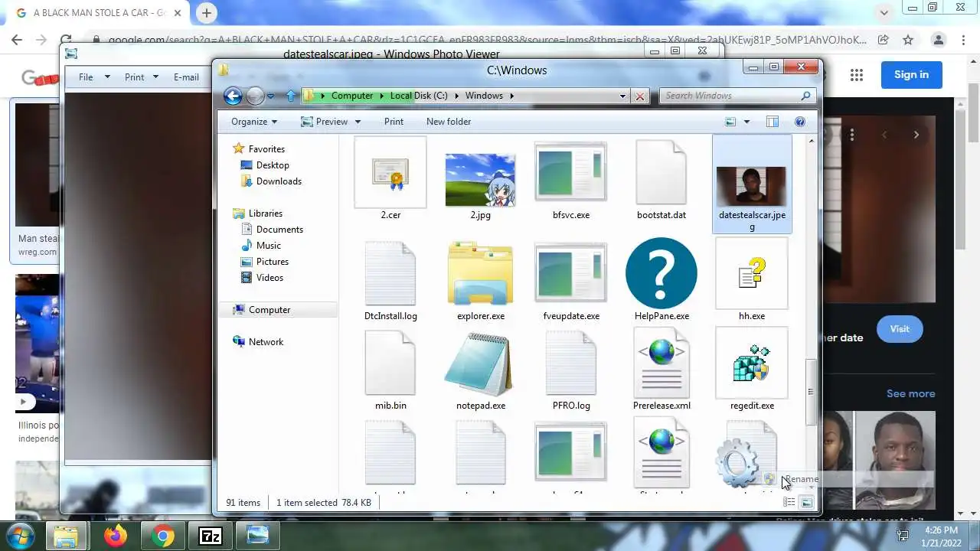Screen dimensions: 980x551
Task: Click Chrome Sign in button
Action: tap(911, 74)
